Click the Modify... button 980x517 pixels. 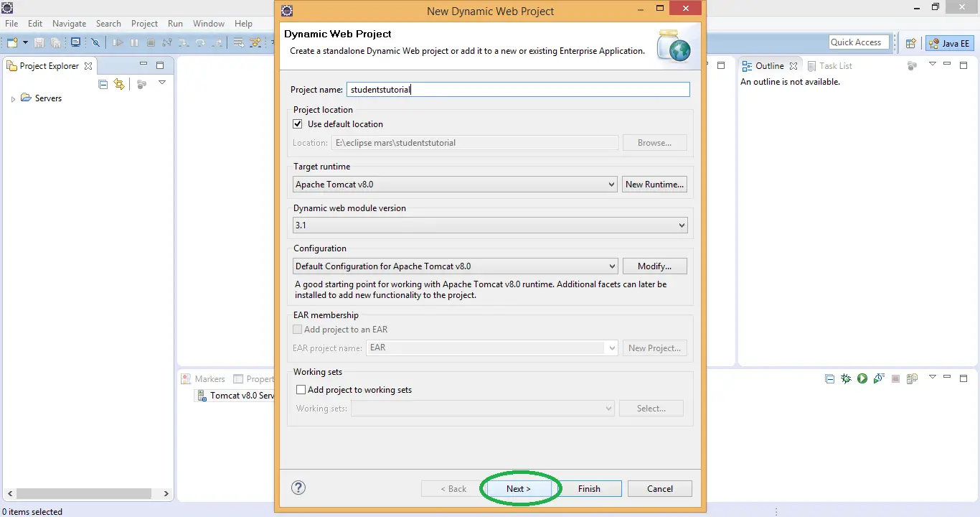coord(654,266)
